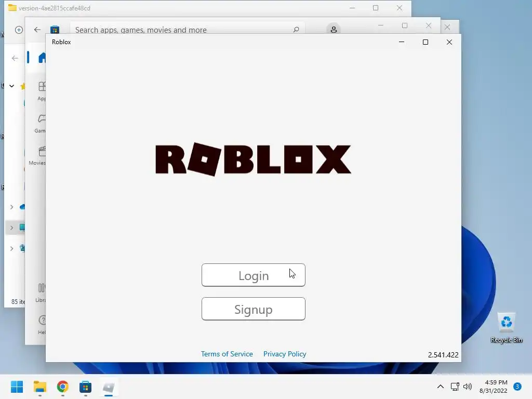
Task: Click the Microsoft Store logo icon
Action: click(x=55, y=30)
